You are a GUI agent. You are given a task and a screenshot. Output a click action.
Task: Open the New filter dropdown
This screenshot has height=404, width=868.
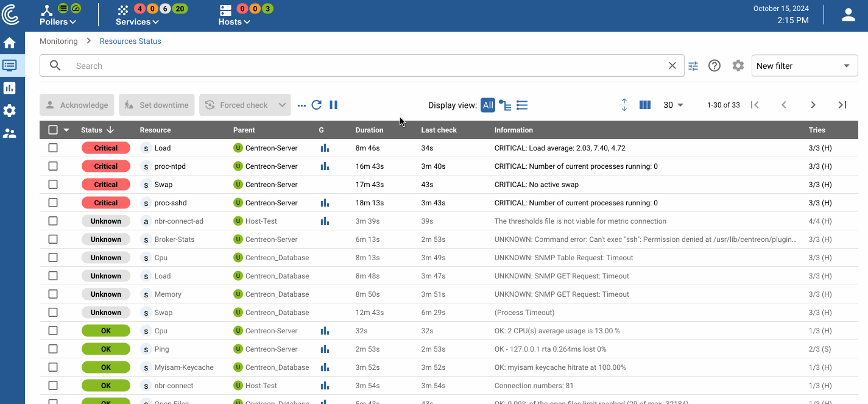pos(803,66)
